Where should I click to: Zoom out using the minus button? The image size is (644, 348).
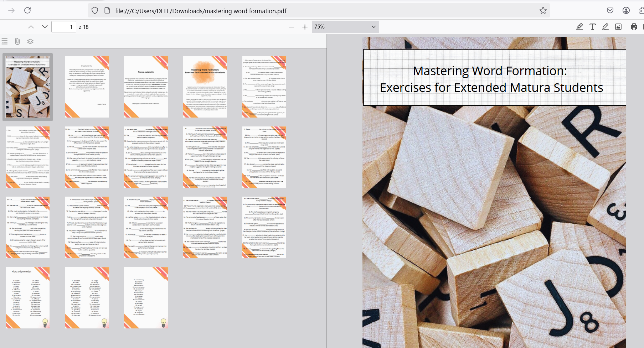tap(292, 27)
